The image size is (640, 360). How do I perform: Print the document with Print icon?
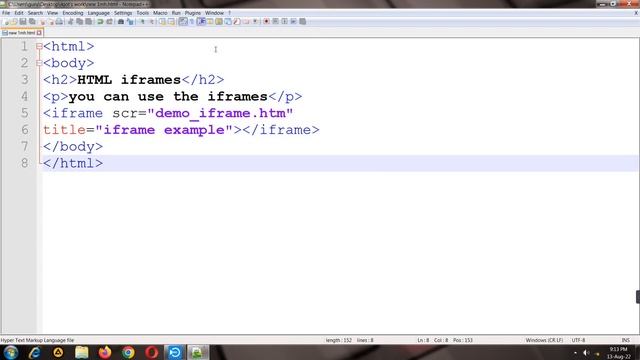(x=59, y=21)
